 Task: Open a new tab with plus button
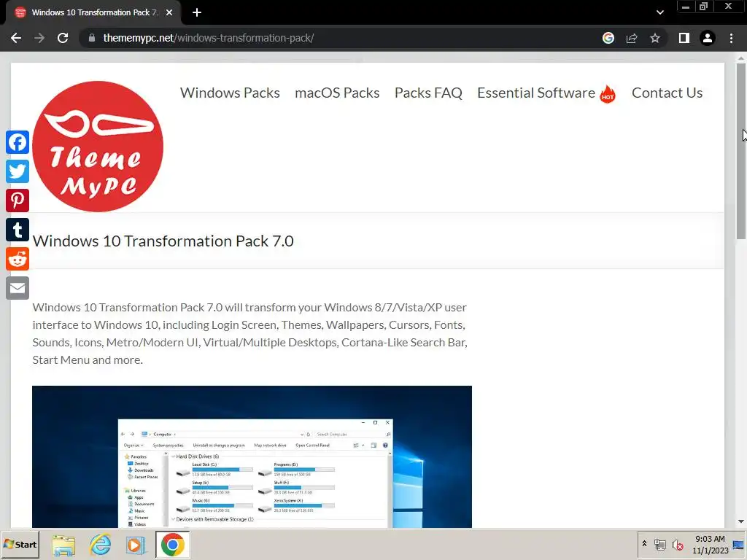[x=197, y=12]
